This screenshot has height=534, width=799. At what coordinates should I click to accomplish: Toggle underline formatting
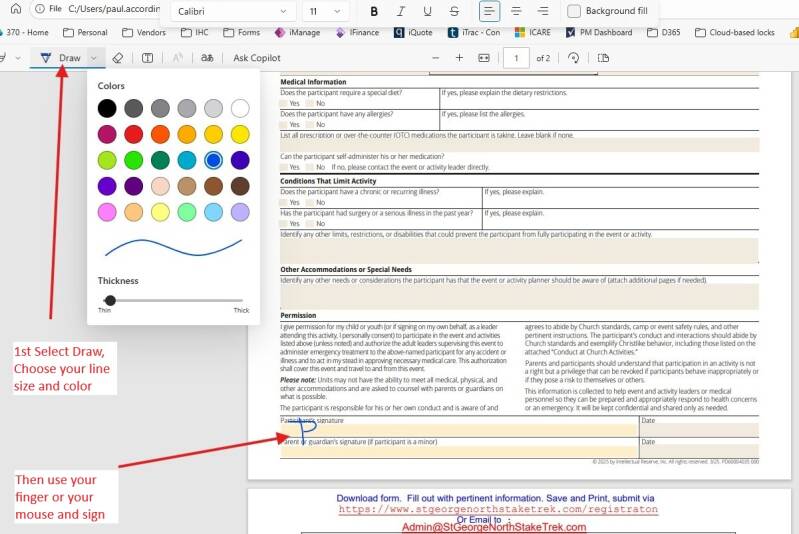click(428, 11)
